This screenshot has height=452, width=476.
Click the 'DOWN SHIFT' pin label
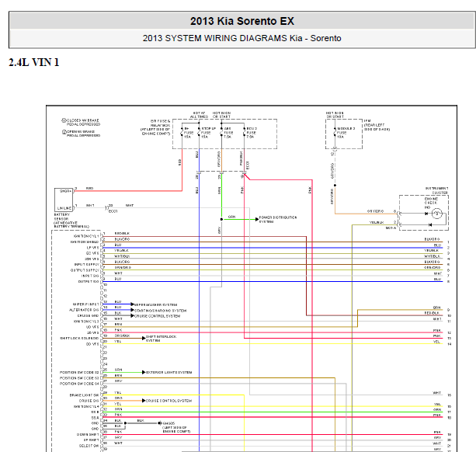88,435
